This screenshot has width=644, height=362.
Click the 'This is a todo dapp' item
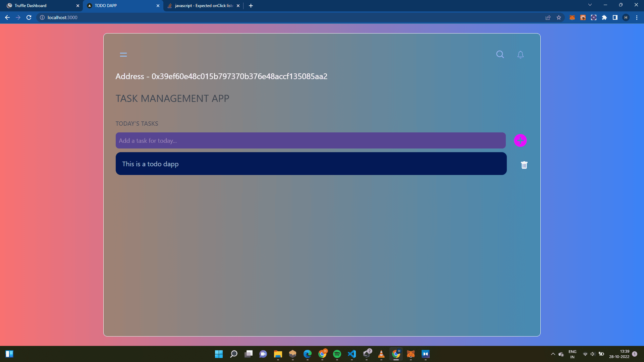click(311, 164)
